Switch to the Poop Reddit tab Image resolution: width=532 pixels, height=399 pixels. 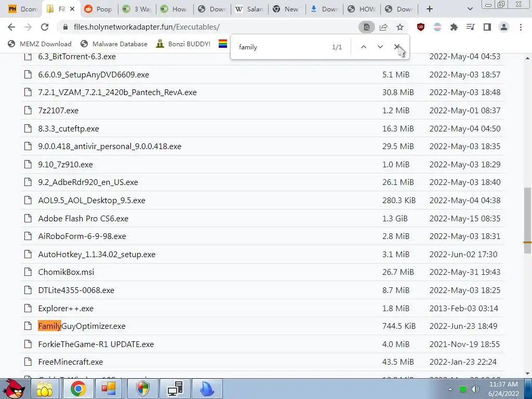(99, 9)
